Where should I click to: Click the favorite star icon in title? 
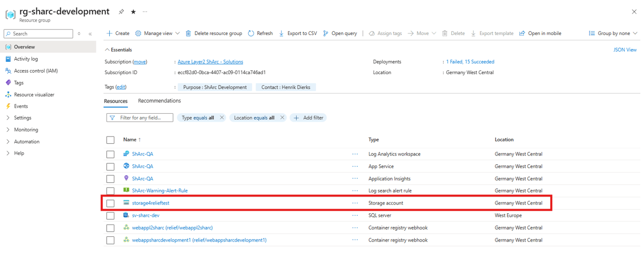133,11
